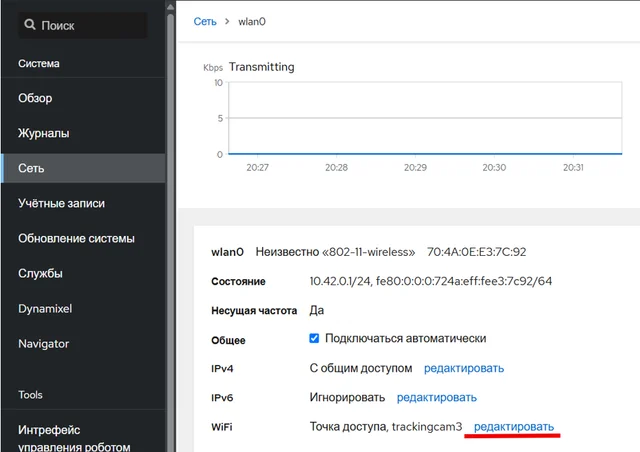Screen dimensions: 640x452
Task: Click the breadcrumb chevron separator
Action: point(227,21)
